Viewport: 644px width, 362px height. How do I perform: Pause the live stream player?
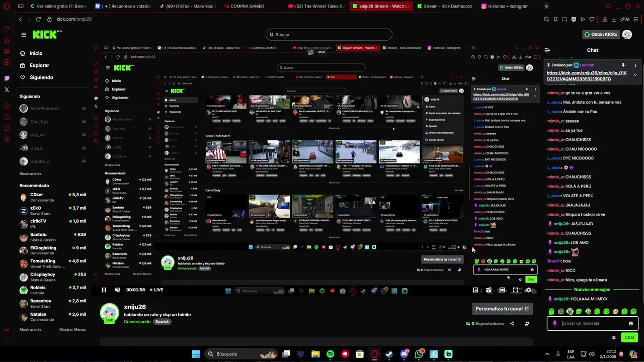tap(104, 290)
